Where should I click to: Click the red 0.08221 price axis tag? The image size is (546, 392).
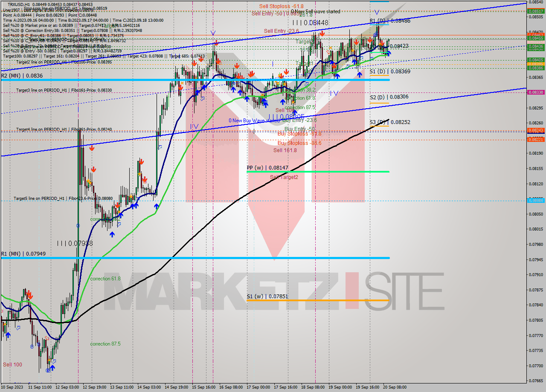pyautogui.click(x=536, y=139)
